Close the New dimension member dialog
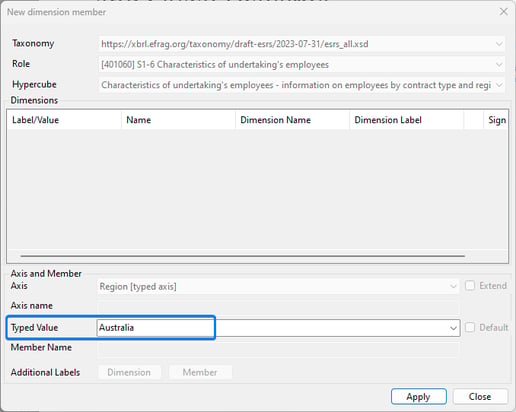516x412 pixels. (503, 12)
